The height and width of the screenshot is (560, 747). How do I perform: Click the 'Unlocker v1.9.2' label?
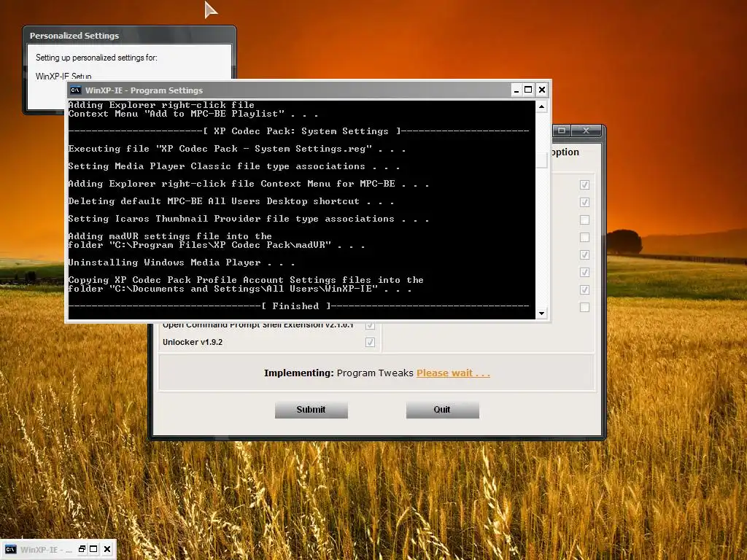tap(193, 342)
